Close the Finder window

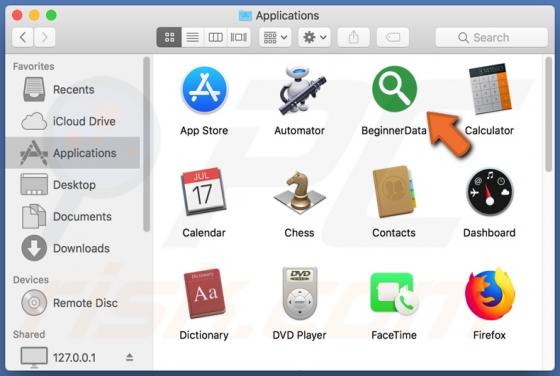[17, 15]
